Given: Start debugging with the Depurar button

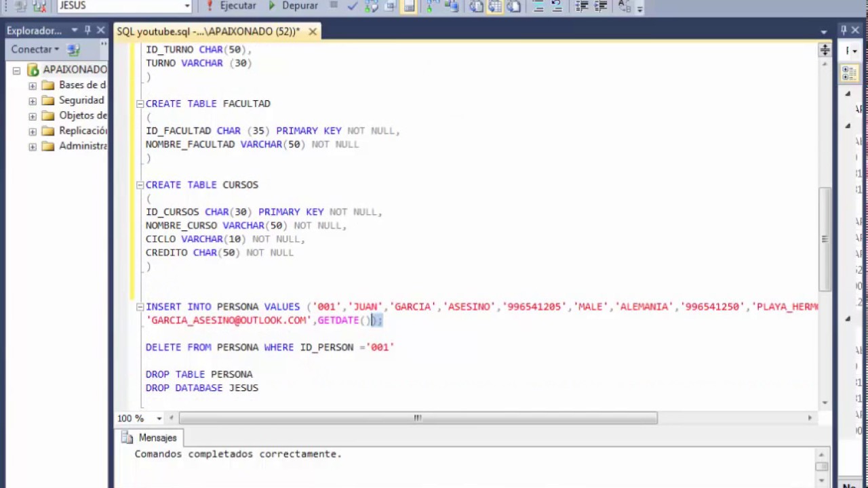Looking at the screenshot, I should pos(293,5).
